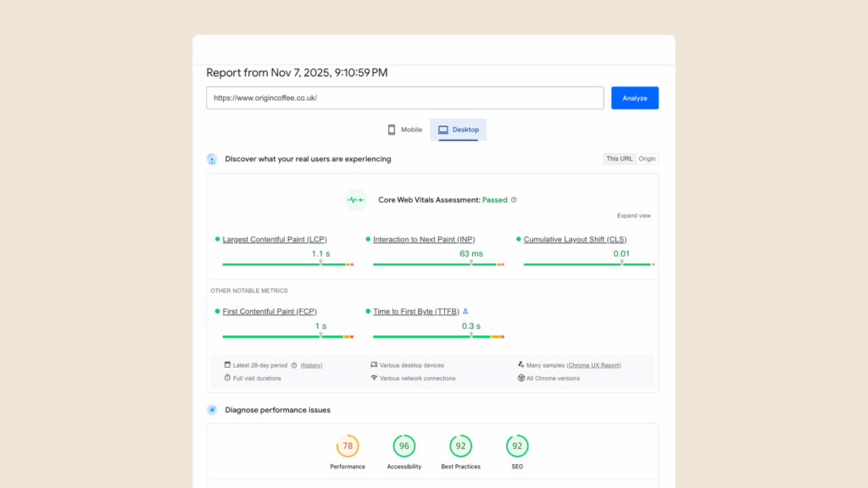Choose the This URL toggle
Image resolution: width=868 pixels, height=488 pixels.
pos(619,158)
